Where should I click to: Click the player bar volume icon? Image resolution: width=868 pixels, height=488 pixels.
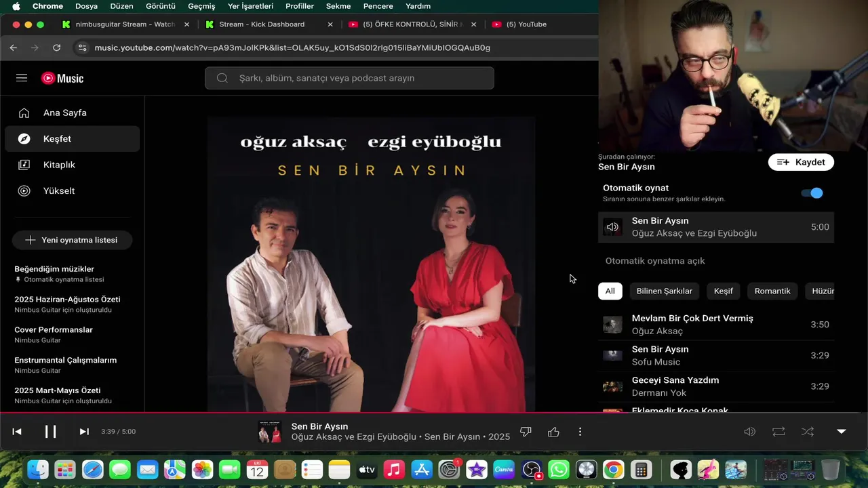(x=749, y=432)
